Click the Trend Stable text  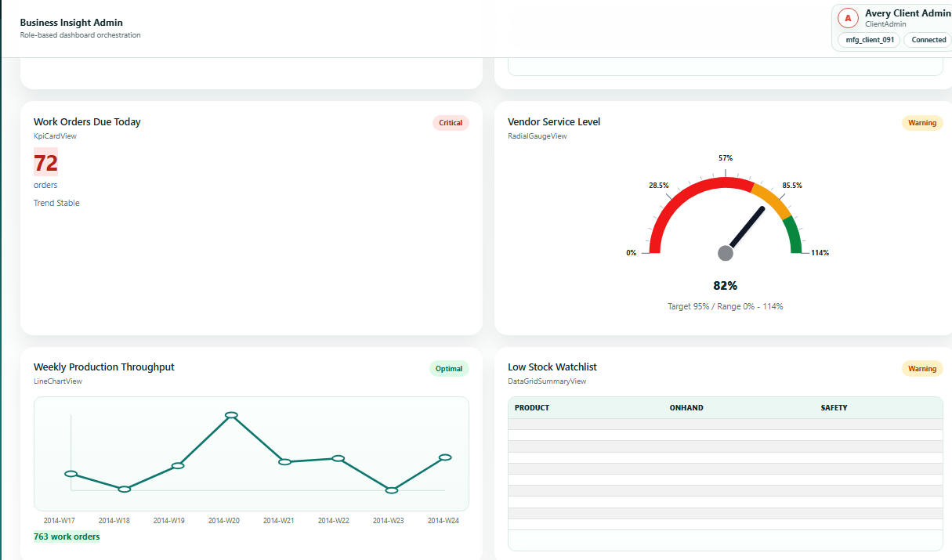(x=56, y=203)
